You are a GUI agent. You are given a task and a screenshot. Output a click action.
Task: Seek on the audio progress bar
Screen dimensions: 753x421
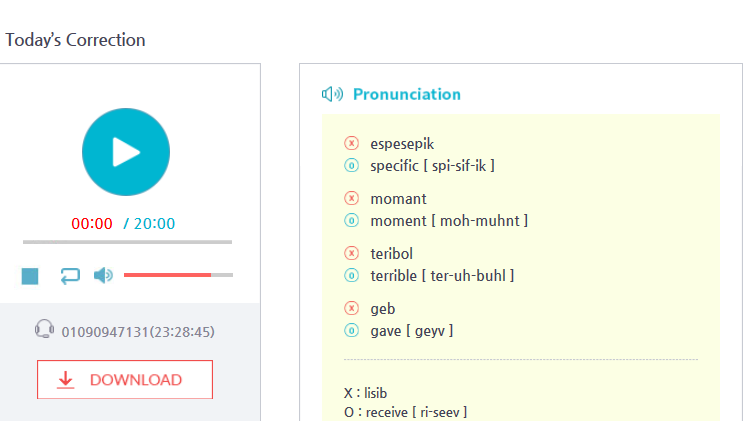(127, 242)
